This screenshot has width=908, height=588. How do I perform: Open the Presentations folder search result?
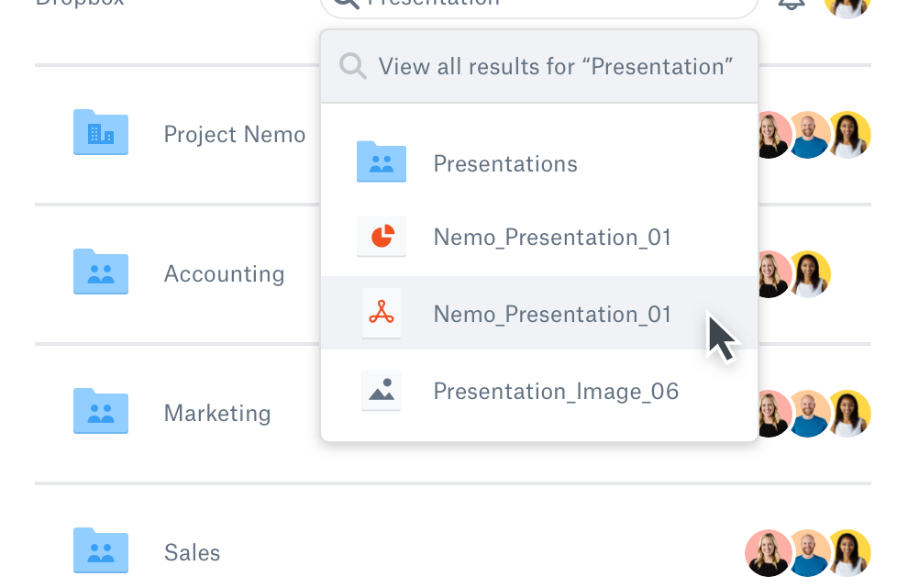tap(539, 164)
